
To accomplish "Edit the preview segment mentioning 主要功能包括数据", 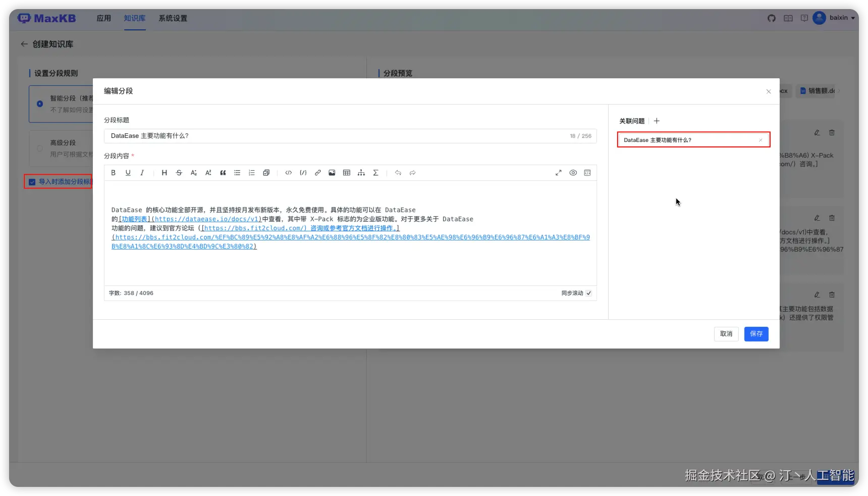I will tap(817, 294).
